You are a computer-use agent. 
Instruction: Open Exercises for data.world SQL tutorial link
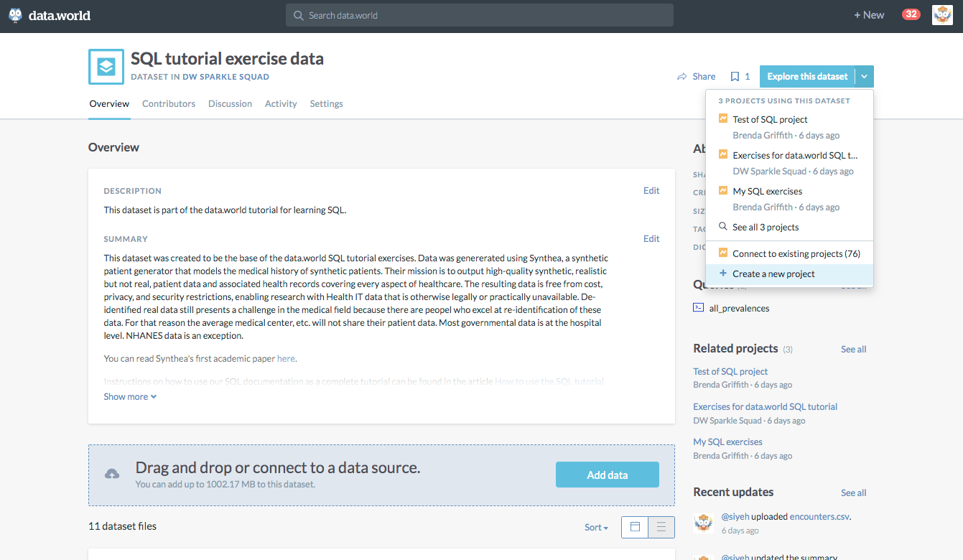click(x=766, y=406)
